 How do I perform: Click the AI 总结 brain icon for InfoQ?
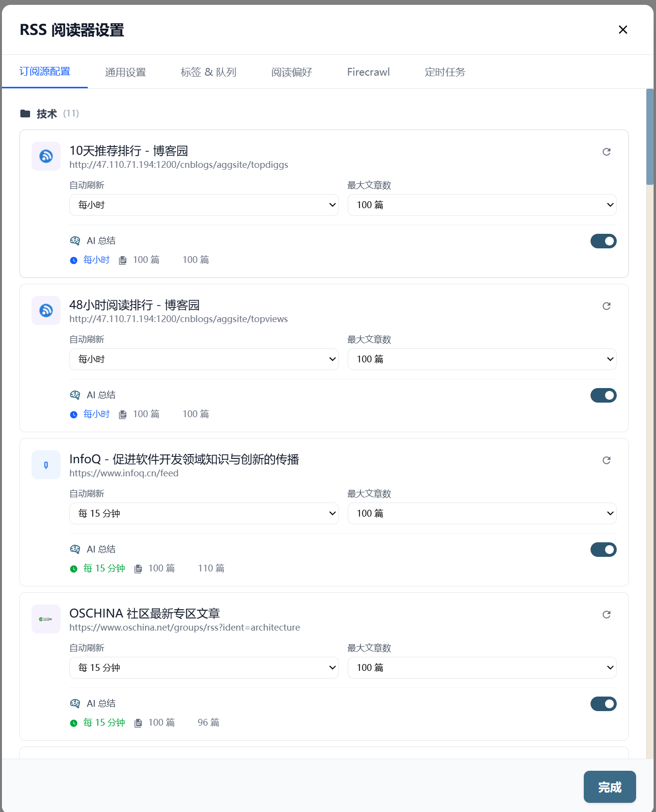[75, 549]
